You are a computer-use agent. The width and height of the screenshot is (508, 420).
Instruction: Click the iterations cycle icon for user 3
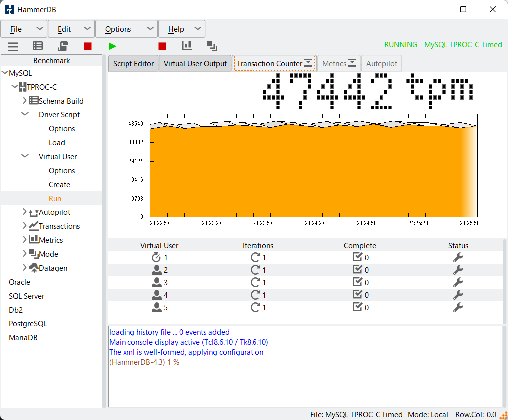pyautogui.click(x=255, y=282)
